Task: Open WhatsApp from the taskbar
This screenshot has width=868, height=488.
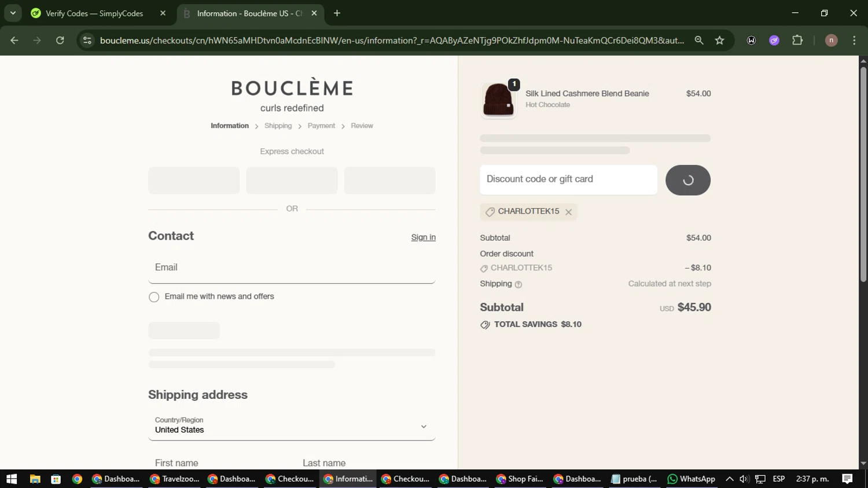Action: pos(692,479)
